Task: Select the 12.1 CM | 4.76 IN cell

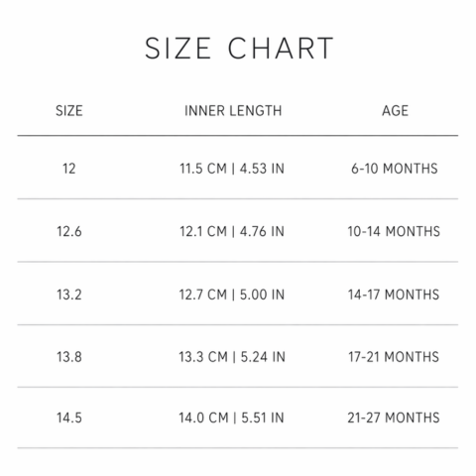Action: 232,231
